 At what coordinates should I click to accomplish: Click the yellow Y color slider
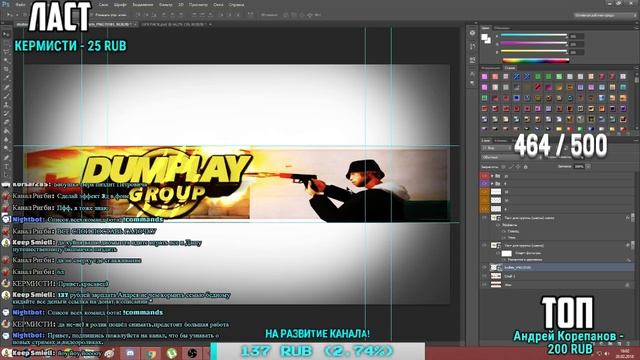[x=533, y=52]
